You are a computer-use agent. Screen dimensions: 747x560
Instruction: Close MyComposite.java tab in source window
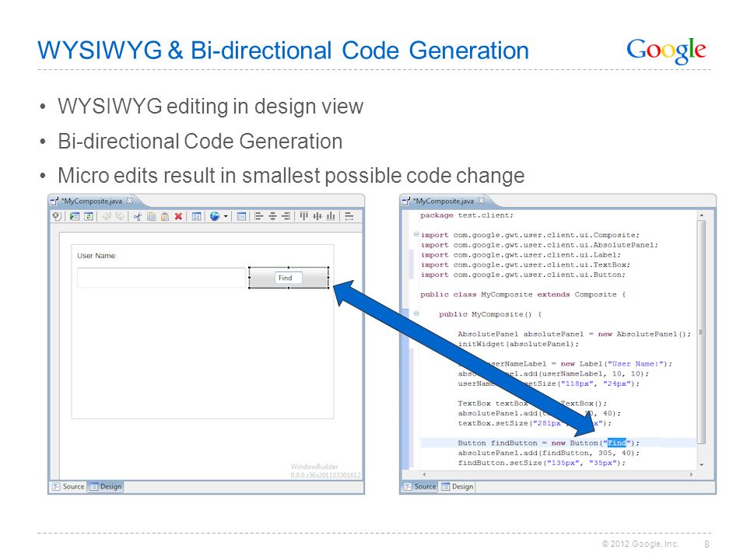click(481, 201)
